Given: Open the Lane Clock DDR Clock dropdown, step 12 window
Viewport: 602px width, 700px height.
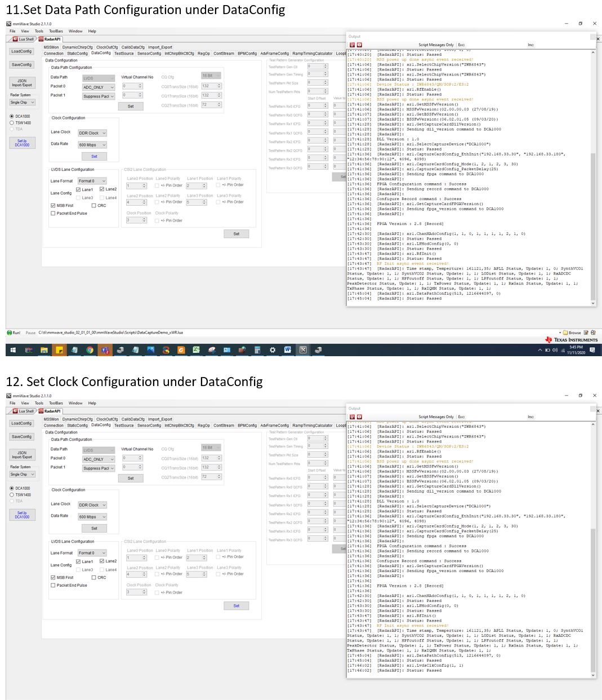Looking at the screenshot, I should [x=92, y=505].
